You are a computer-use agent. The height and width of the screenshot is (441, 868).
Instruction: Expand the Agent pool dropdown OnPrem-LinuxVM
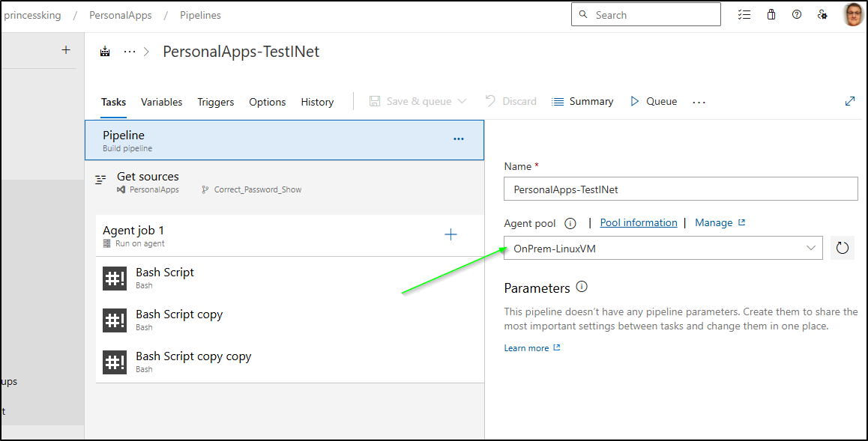663,248
